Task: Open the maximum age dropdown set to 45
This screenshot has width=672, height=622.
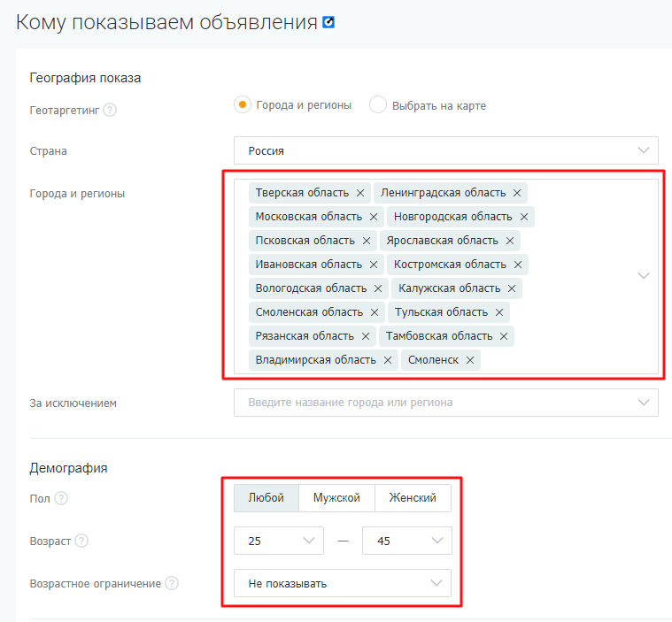Action: click(406, 541)
